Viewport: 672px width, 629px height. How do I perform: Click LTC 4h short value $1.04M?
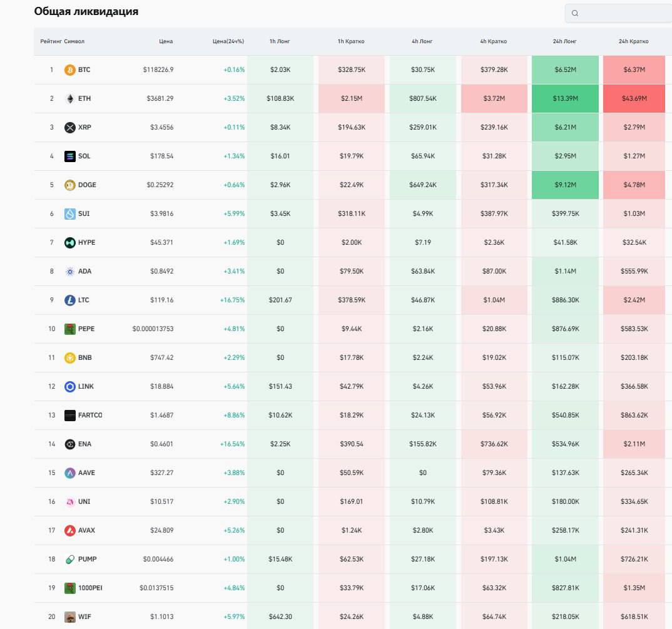(494, 300)
